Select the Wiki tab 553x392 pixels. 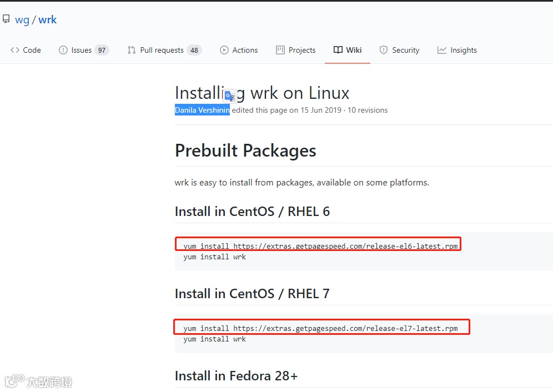tap(348, 50)
